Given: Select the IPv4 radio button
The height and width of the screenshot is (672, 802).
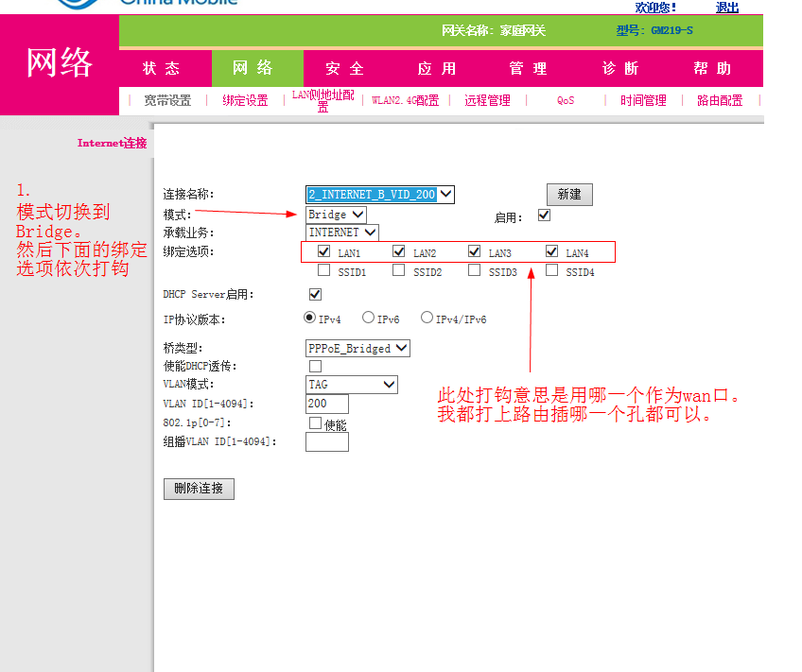Looking at the screenshot, I should pyautogui.click(x=309, y=318).
